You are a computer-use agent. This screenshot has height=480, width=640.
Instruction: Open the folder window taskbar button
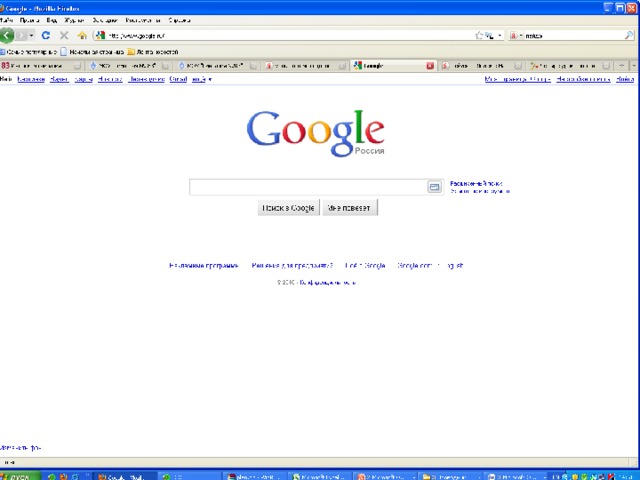coord(451,476)
